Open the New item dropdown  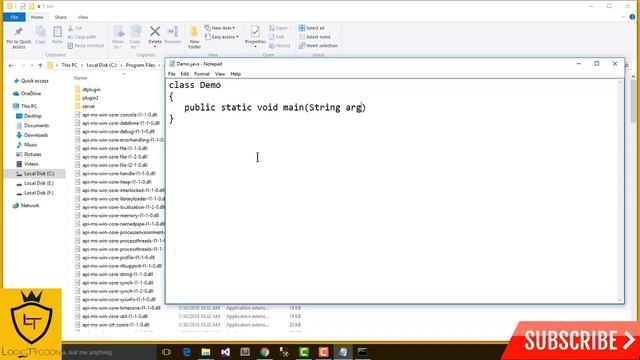click(220, 28)
